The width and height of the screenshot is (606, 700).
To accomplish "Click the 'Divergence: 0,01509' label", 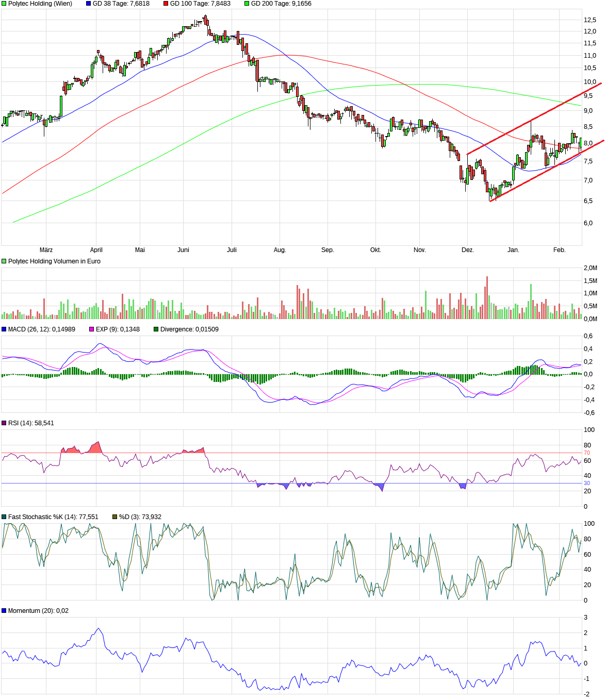I will point(189,329).
